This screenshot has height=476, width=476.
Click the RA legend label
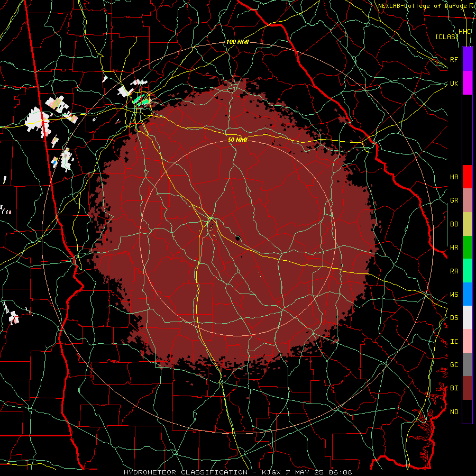[x=454, y=271]
